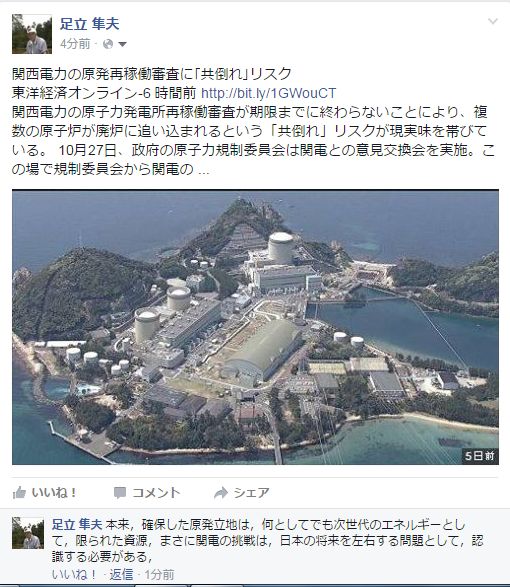This screenshot has width=510, height=587.
Task: Click the commenter's small avatar picture
Action: pos(28,533)
